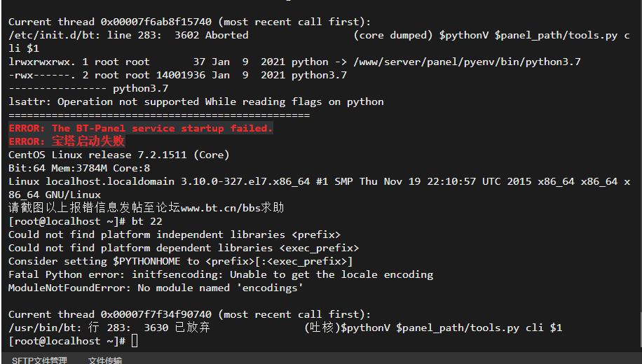Click the ModuleNotFoundError 'encodings' line

click(156, 288)
